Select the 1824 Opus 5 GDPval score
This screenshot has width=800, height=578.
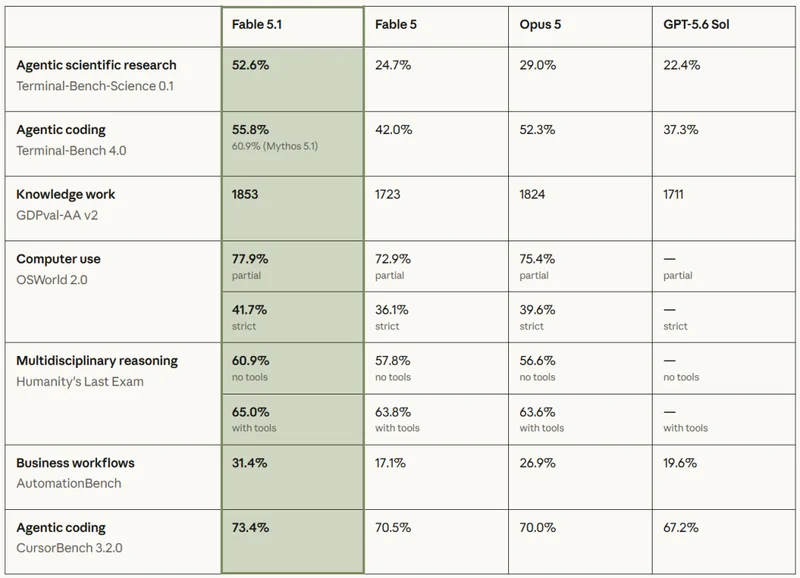(x=532, y=194)
